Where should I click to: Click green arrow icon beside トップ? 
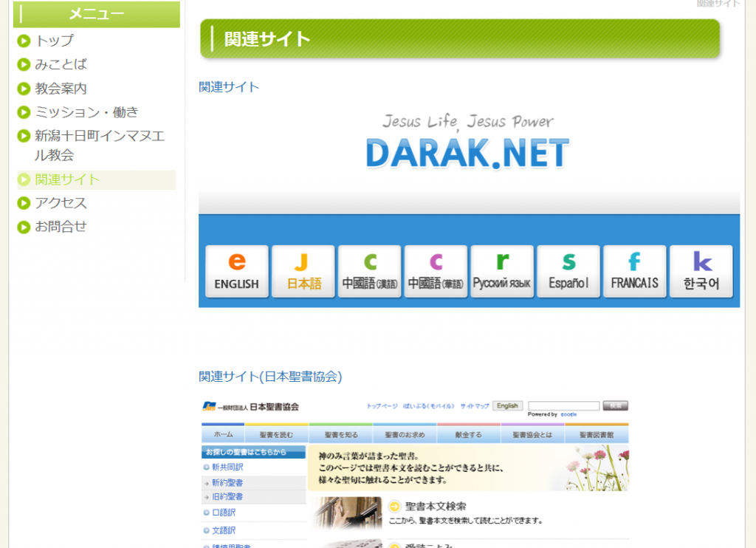(24, 41)
